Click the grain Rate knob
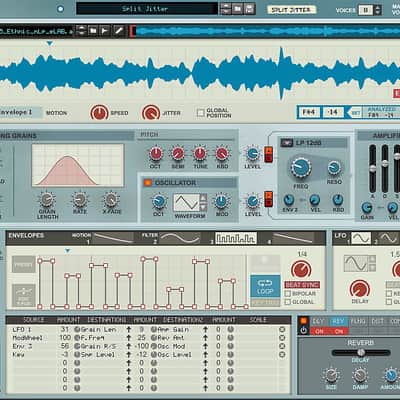 tap(79, 199)
